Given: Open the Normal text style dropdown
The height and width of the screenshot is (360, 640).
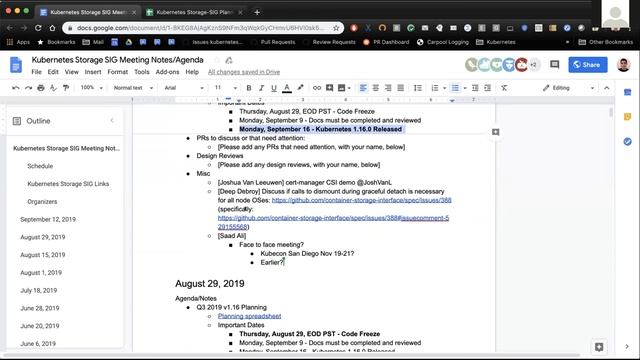Looking at the screenshot, I should (133, 88).
